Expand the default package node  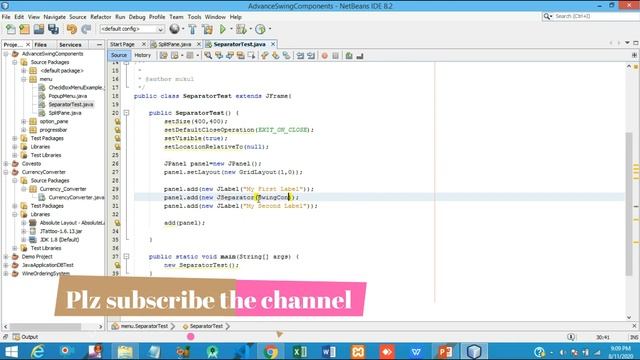click(x=24, y=71)
